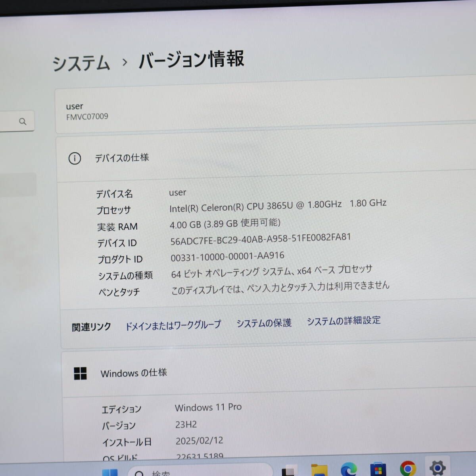Select the エディション label
Image resolution: width=476 pixels, height=476 pixels.
click(121, 409)
